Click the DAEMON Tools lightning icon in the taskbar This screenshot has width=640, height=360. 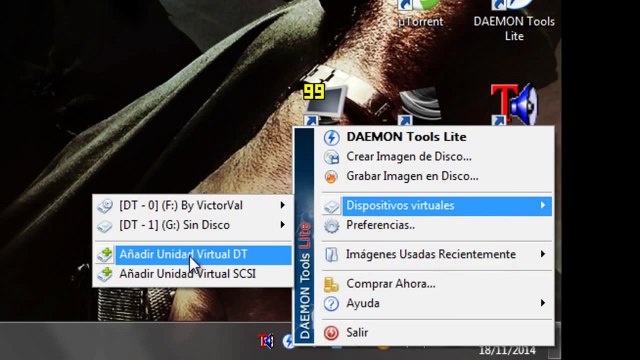pos(288,341)
